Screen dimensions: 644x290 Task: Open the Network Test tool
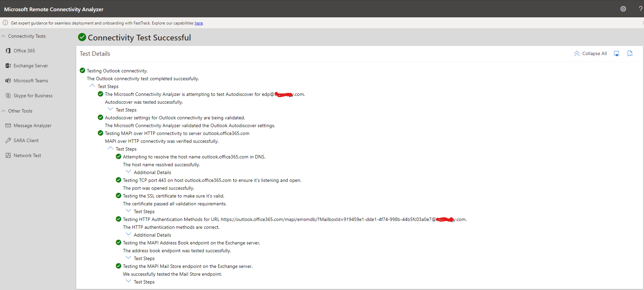point(27,155)
